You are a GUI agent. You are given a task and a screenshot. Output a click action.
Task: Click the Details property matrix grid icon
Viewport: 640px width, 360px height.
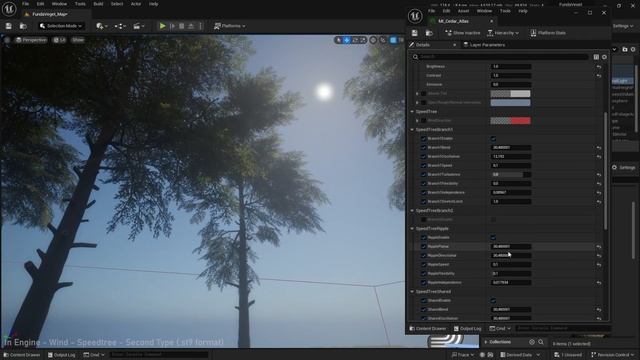[x=596, y=57]
